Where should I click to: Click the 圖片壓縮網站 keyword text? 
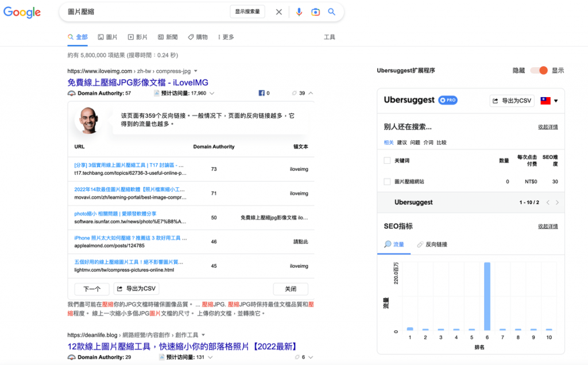pos(409,182)
